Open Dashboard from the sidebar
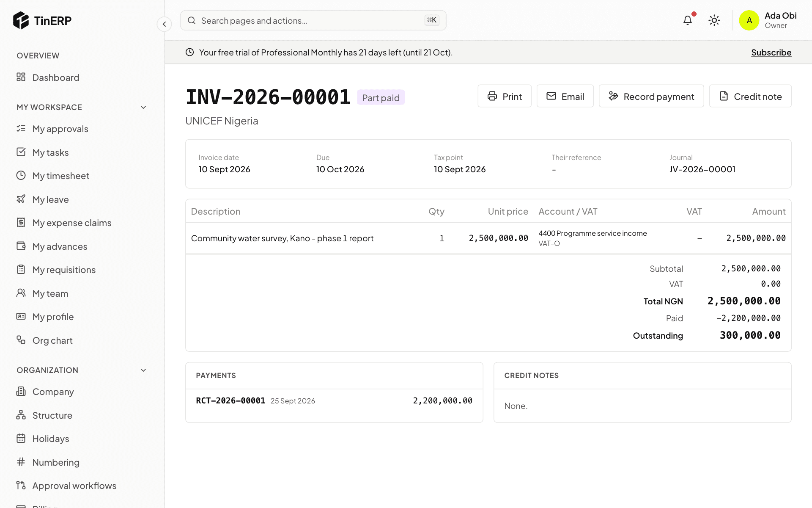Image resolution: width=812 pixels, height=508 pixels. click(x=82, y=77)
